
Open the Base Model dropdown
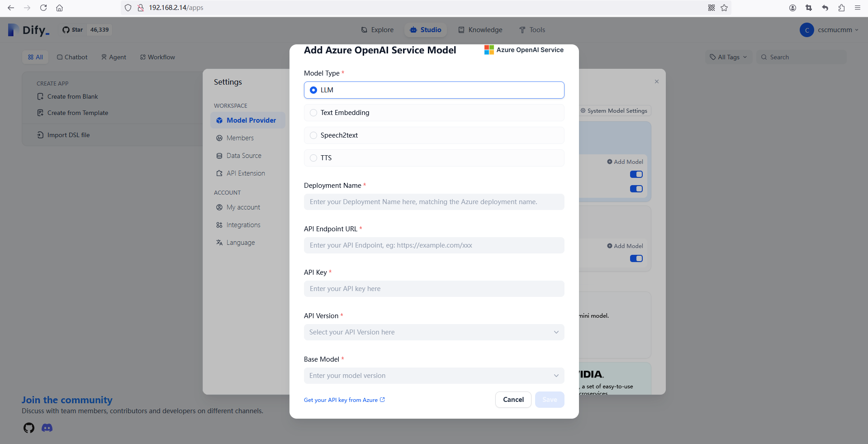[x=434, y=376]
